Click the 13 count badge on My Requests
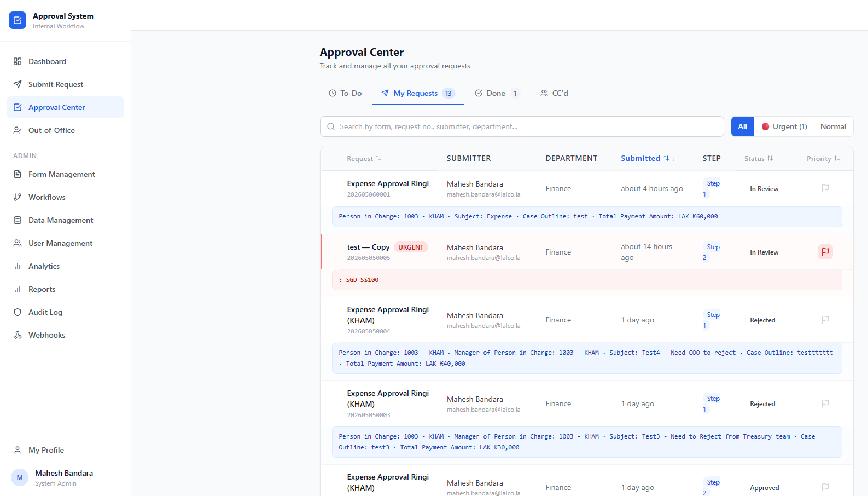Image resolution: width=868 pixels, height=496 pixels. click(x=448, y=93)
